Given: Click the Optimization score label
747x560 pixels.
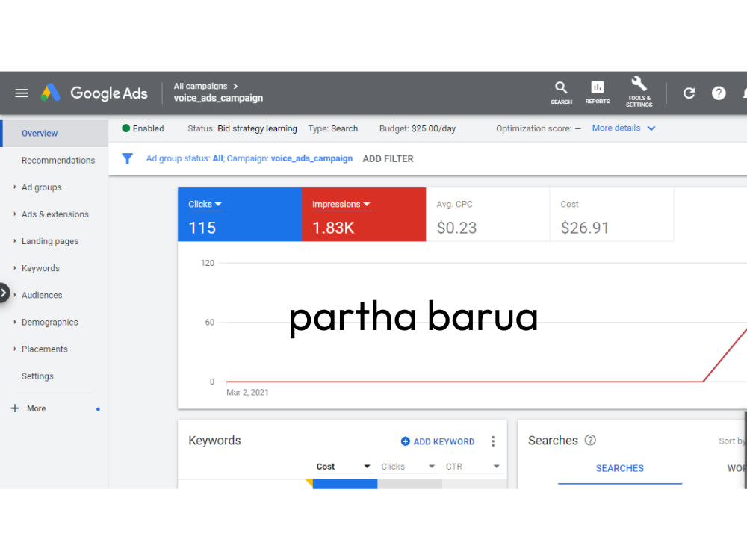Looking at the screenshot, I should click(533, 128).
